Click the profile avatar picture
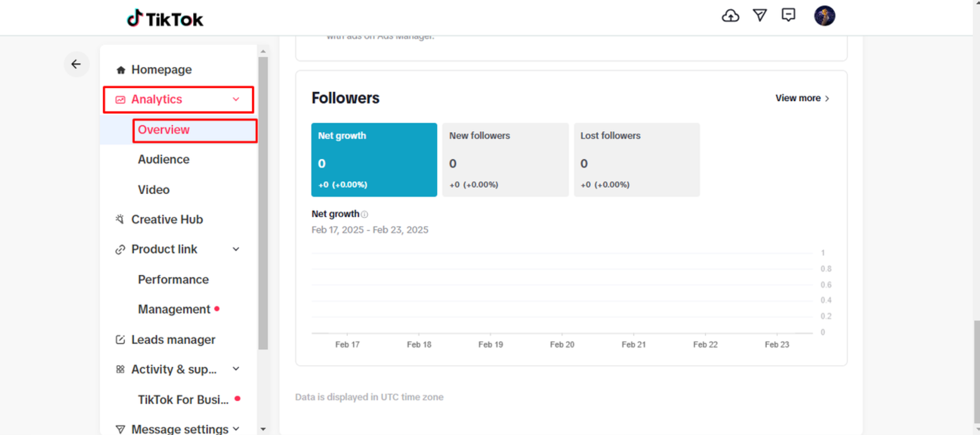Screen dimensions: 980x435 tap(824, 16)
